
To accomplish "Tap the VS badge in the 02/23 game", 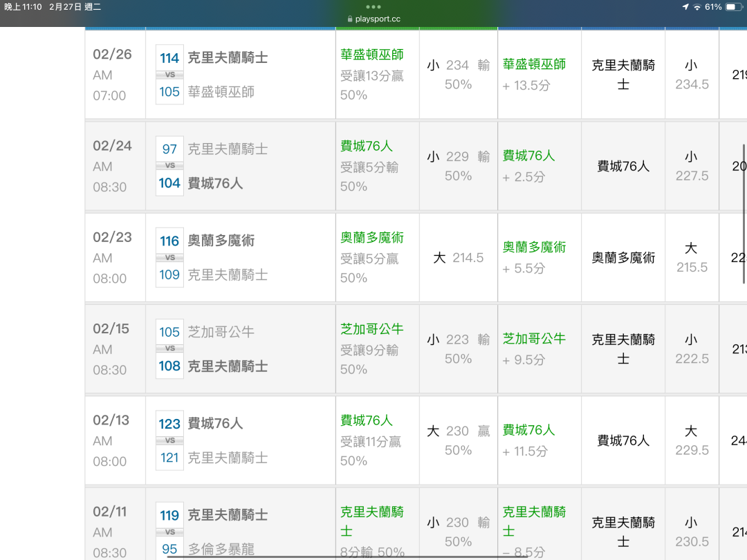I will point(170,257).
